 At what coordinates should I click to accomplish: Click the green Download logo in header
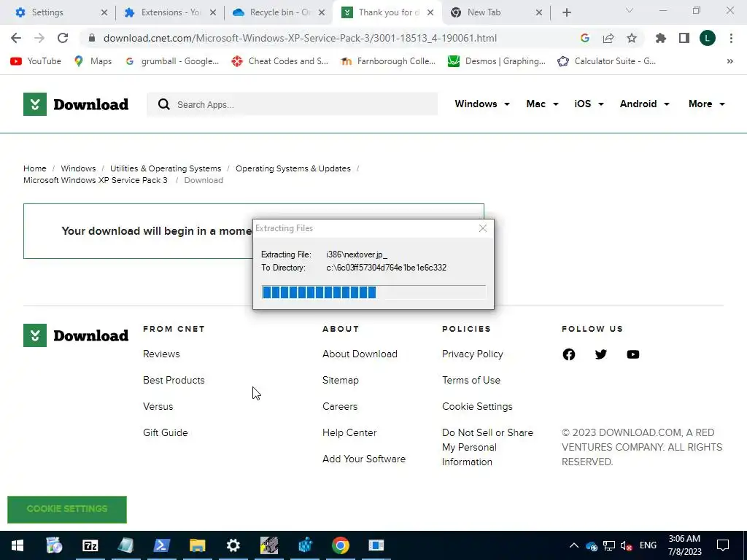[76, 104]
